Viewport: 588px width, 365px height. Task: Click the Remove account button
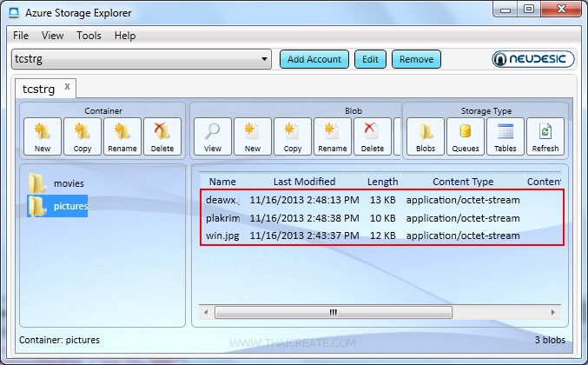point(416,59)
